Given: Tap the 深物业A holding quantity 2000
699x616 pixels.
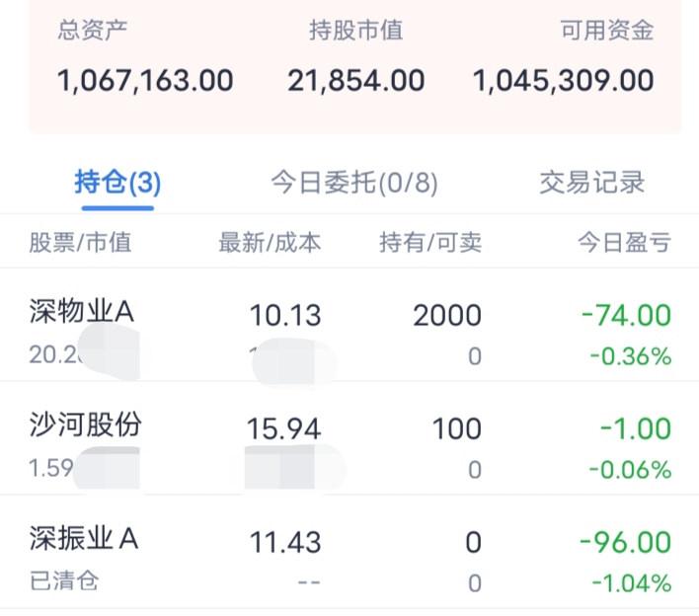Looking at the screenshot, I should (x=447, y=316).
